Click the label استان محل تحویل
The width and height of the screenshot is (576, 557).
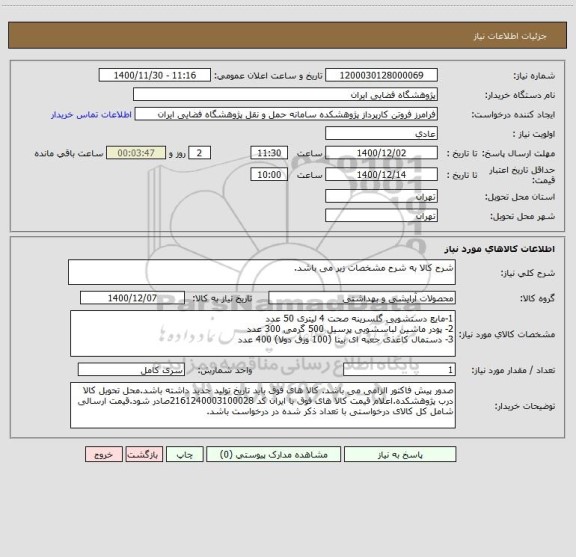pyautogui.click(x=520, y=197)
